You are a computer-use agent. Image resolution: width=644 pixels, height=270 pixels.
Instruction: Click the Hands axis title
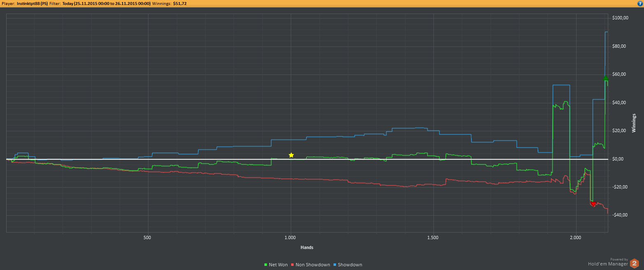tap(307, 247)
